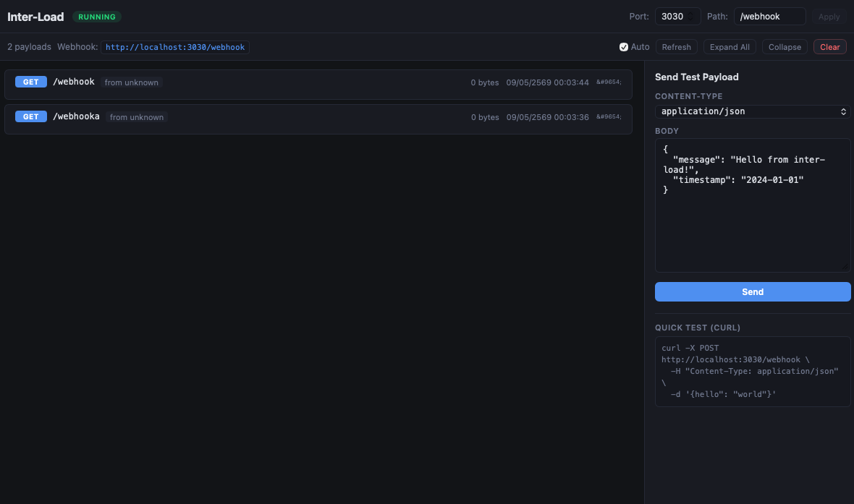The image size is (854, 504).
Task: Click the curl quick test snippet
Action: pyautogui.click(x=752, y=371)
